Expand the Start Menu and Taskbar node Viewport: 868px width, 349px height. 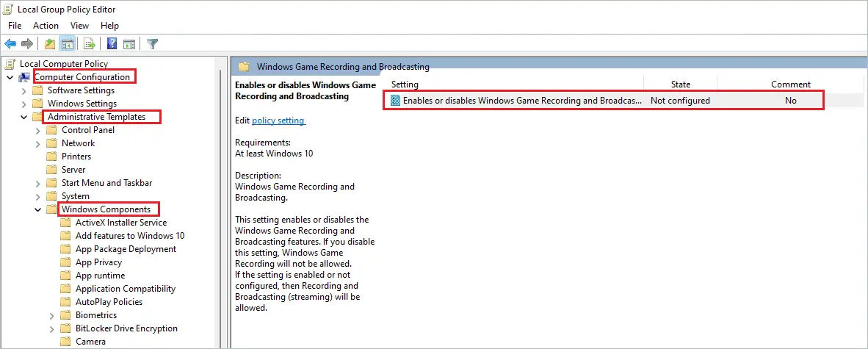(37, 183)
